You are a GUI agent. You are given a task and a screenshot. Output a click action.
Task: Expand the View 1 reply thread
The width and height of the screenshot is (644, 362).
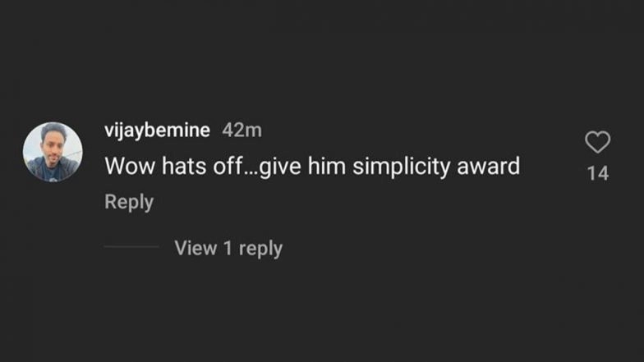[x=228, y=248]
